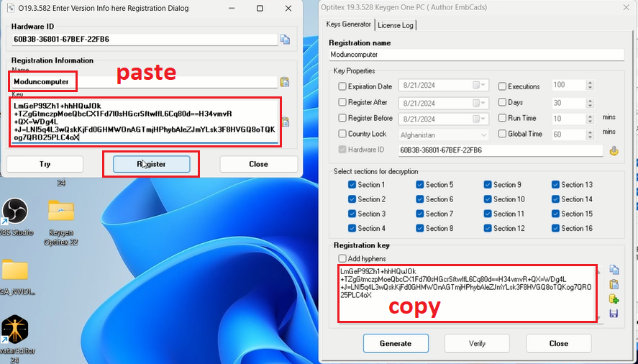
Task: Switch to the License Log tab
Action: click(x=395, y=25)
